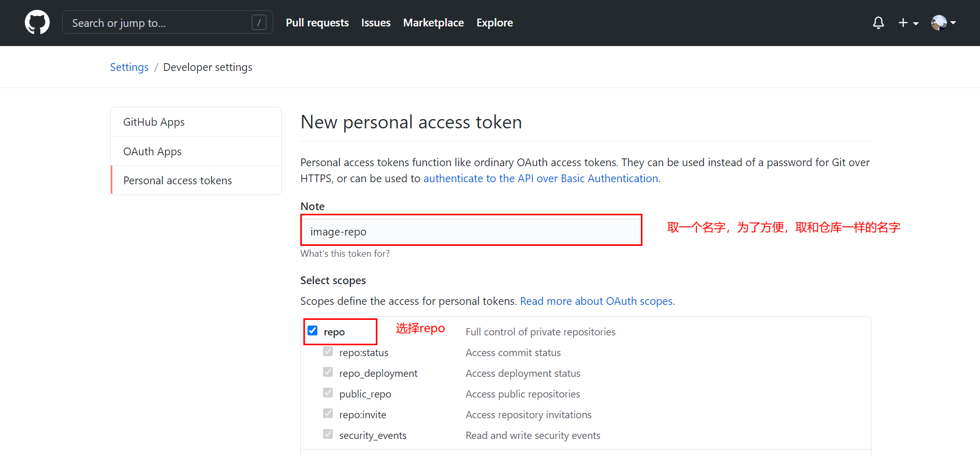Select OAuth Apps in the sidebar
The height and width of the screenshot is (456, 980).
coord(196,151)
